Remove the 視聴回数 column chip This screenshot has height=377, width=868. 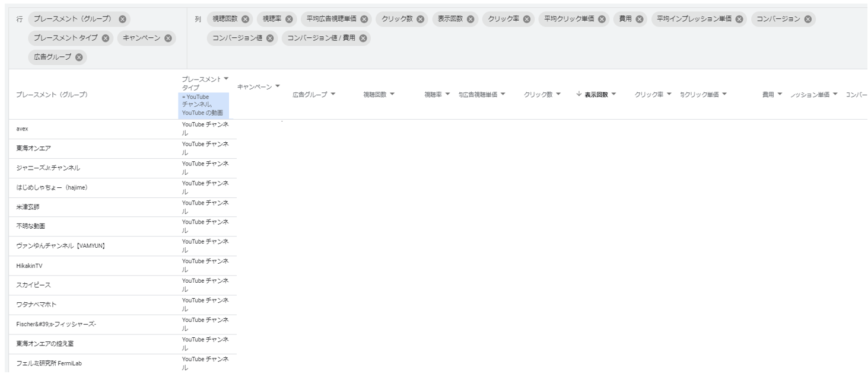pos(246,19)
